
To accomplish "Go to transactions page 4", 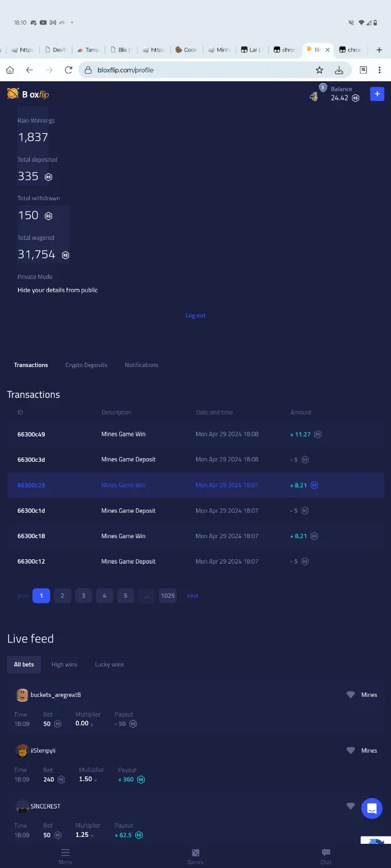I will (x=104, y=596).
